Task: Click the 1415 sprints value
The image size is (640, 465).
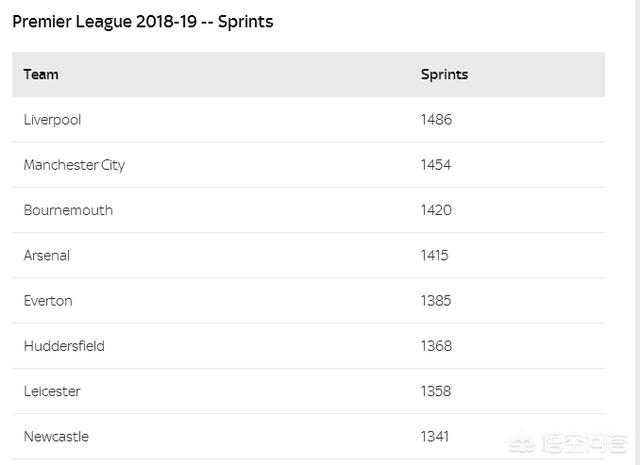Action: point(434,256)
